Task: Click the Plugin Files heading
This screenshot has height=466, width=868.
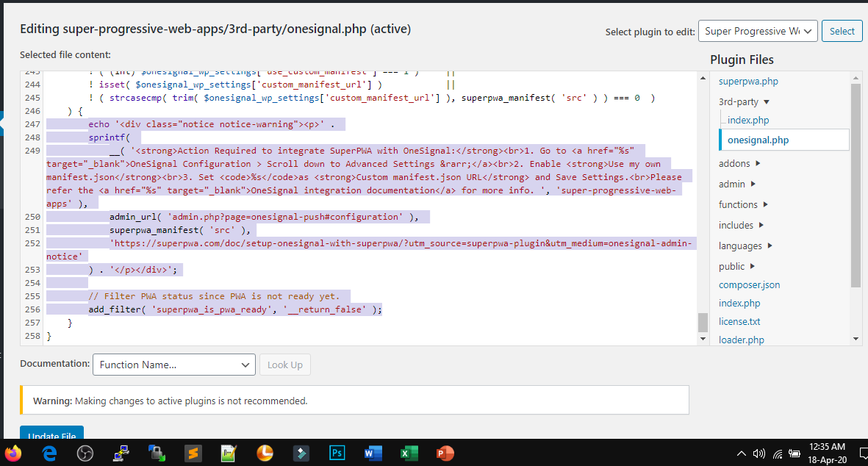Action: [x=742, y=60]
